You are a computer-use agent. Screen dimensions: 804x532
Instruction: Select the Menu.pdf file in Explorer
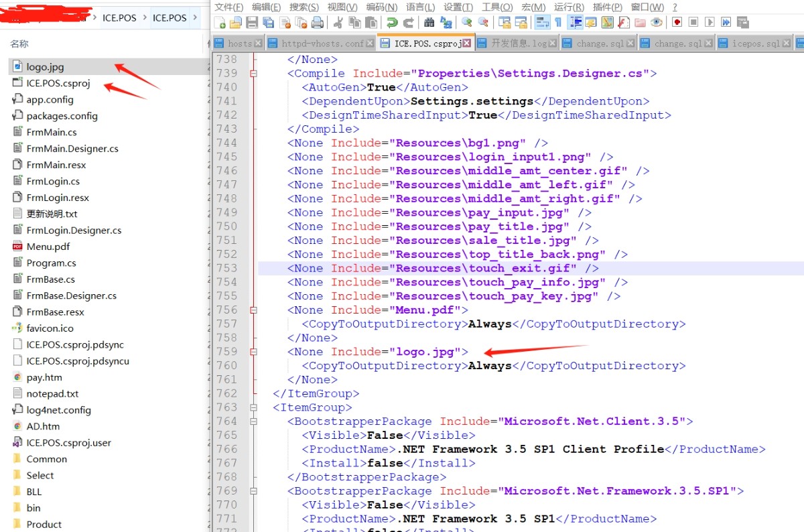tap(48, 247)
